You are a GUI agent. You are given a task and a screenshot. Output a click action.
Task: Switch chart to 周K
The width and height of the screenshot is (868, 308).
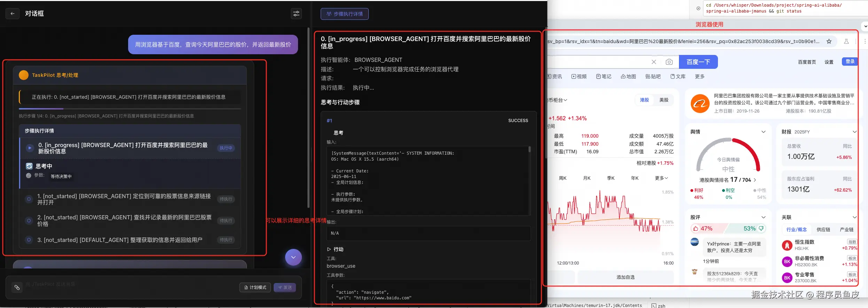(x=563, y=178)
